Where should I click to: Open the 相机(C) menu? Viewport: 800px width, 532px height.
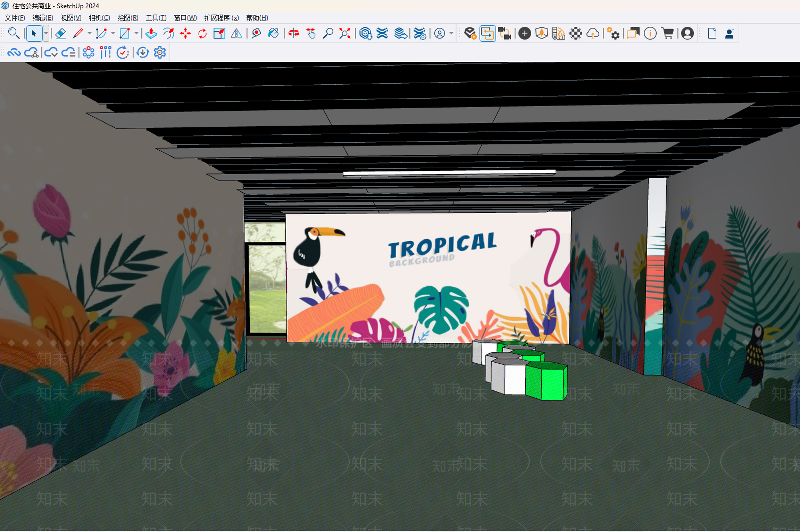(99, 18)
